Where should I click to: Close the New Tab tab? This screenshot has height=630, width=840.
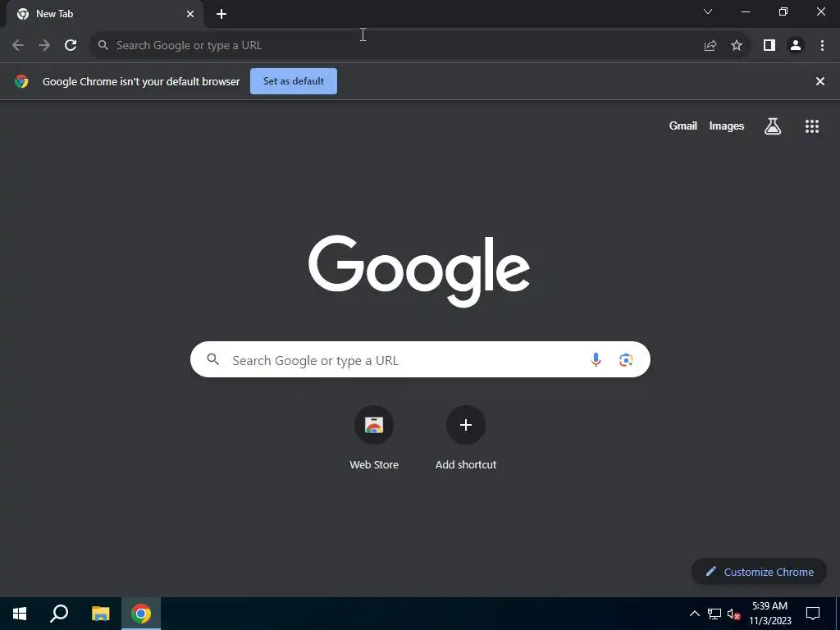coord(190,14)
